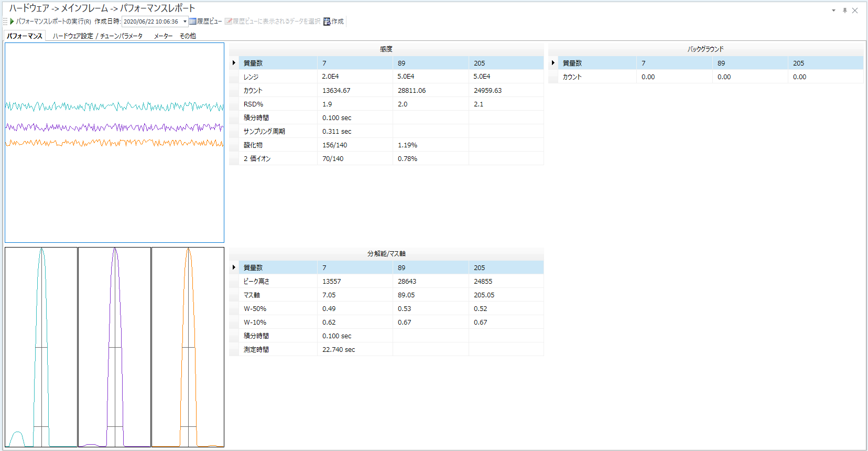Image resolution: width=868 pixels, height=451 pixels.
Task: Select count value 28811.06
Action: pos(431,90)
